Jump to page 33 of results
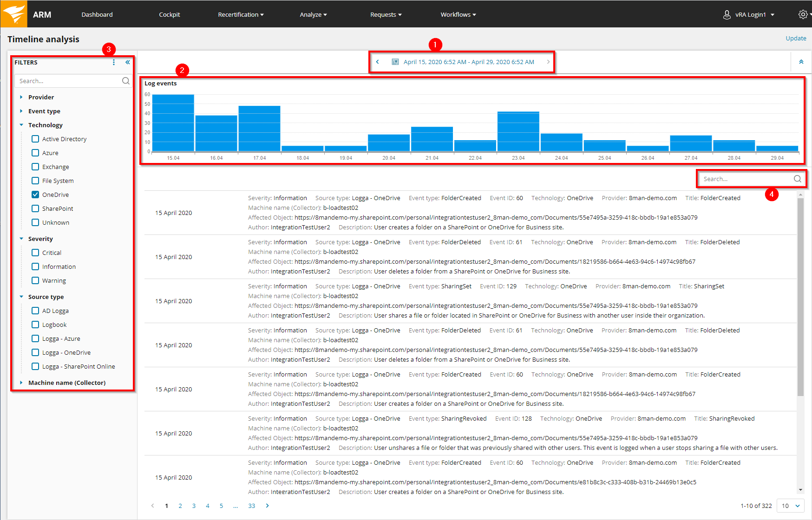Screen dimensions: 812x520 (252, 506)
